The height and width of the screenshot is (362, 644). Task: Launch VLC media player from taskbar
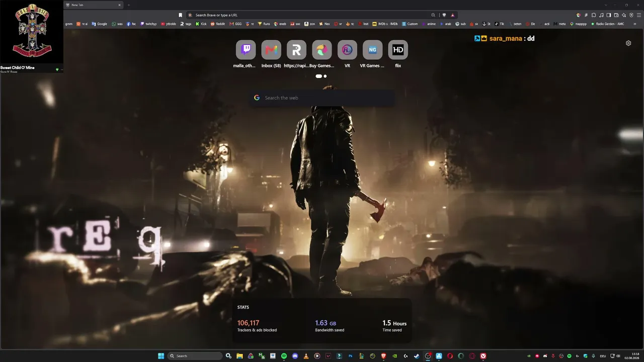(x=306, y=356)
